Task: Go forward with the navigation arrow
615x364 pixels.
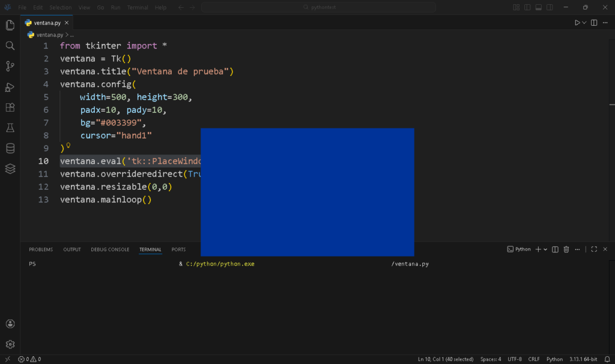Action: [192, 7]
